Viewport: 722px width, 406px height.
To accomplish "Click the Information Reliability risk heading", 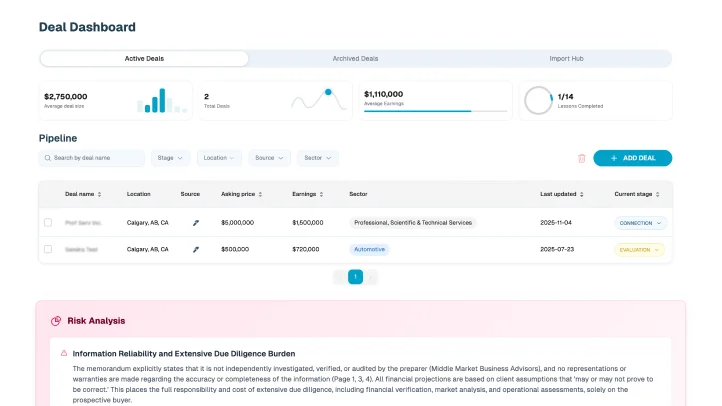I will click(184, 354).
